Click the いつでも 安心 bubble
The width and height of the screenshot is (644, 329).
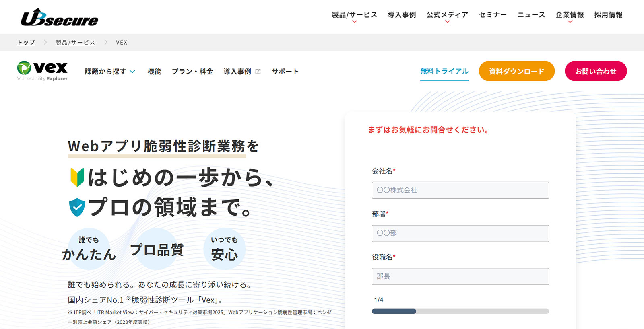[x=225, y=249]
